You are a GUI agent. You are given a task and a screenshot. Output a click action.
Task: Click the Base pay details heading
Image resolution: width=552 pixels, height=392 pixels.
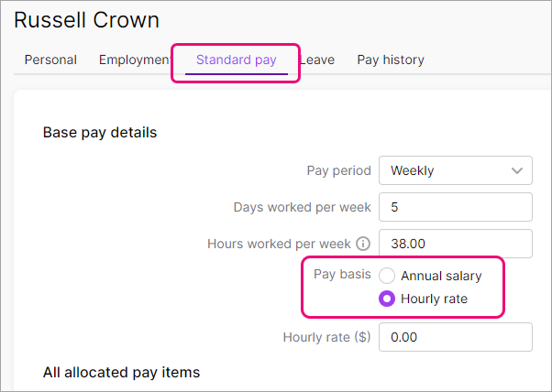(100, 133)
